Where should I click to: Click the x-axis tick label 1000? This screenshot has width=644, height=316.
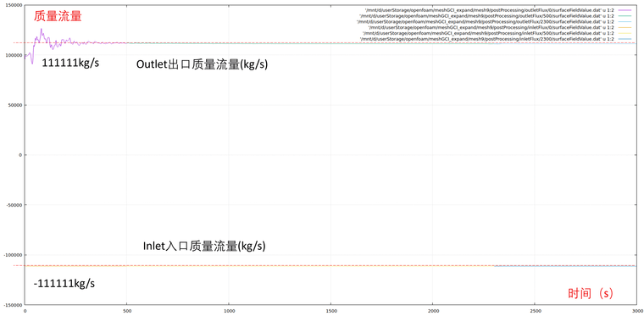tap(229, 311)
